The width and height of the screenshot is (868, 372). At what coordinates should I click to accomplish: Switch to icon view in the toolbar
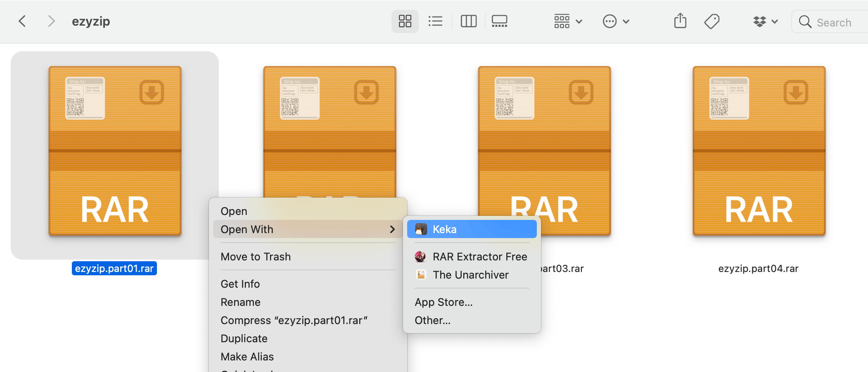[405, 21]
